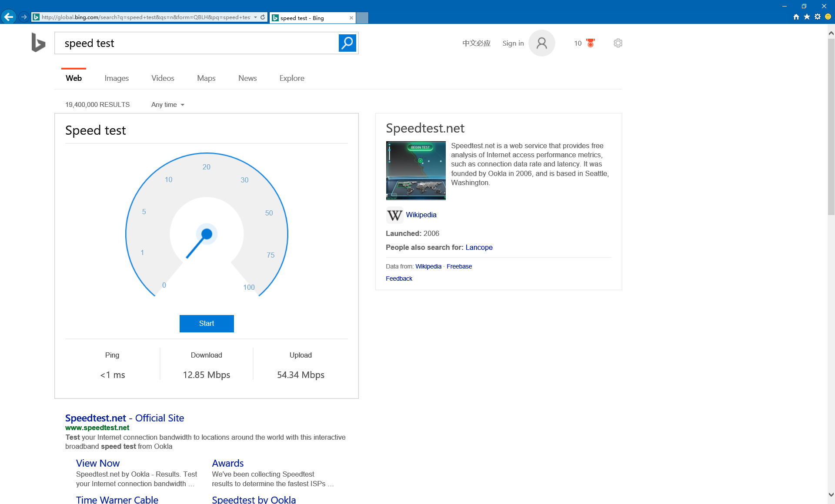835x504 pixels.
Task: Click Wikipedia in 'Data from' line
Action: click(428, 267)
